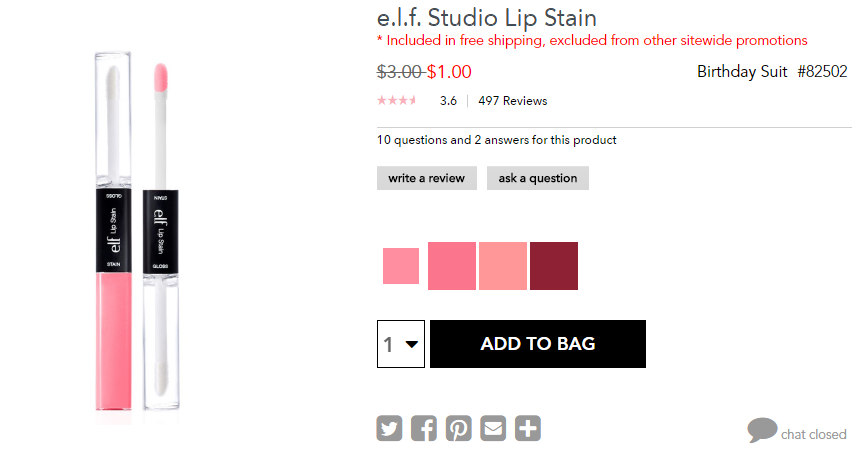Pin the product on Pinterest
This screenshot has height=450, width=868.
(x=458, y=428)
